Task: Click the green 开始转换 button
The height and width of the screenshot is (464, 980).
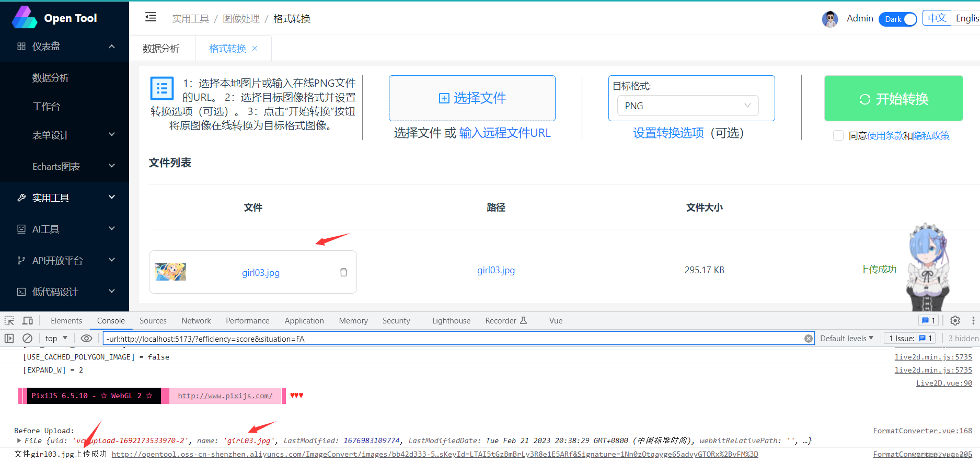Action: coord(894,98)
